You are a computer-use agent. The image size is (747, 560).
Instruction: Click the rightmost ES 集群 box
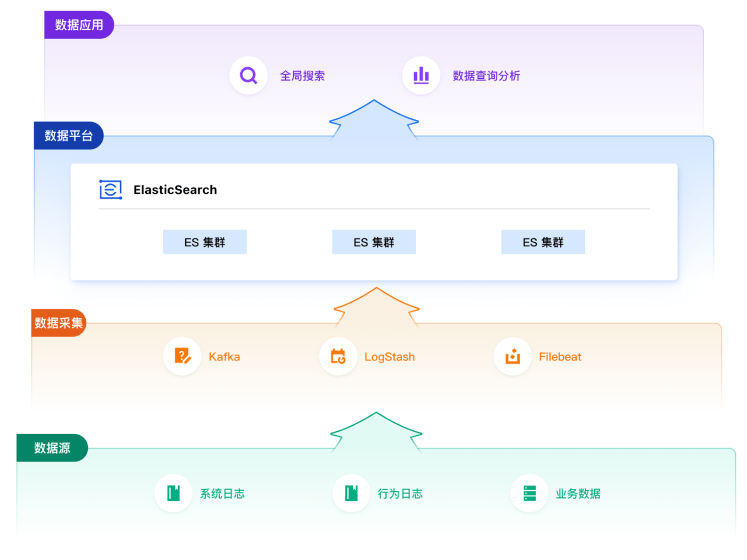543,242
